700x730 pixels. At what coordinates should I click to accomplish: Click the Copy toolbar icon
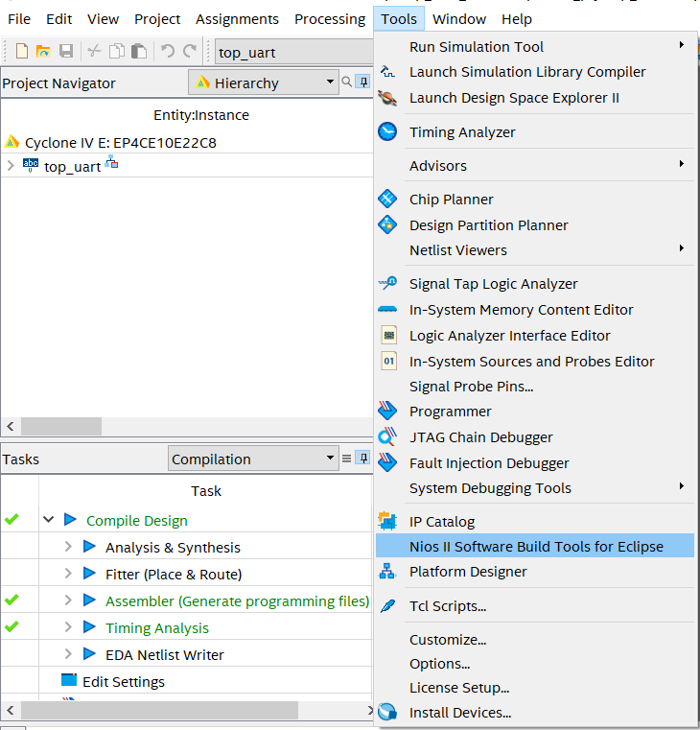116,51
